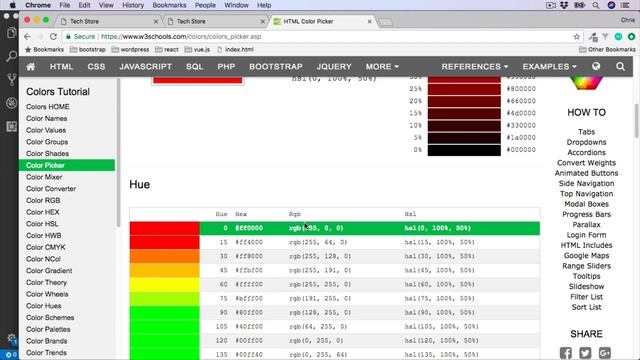Open the Apple menu
Image resolution: width=640 pixels, height=360 pixels.
click(x=12, y=5)
